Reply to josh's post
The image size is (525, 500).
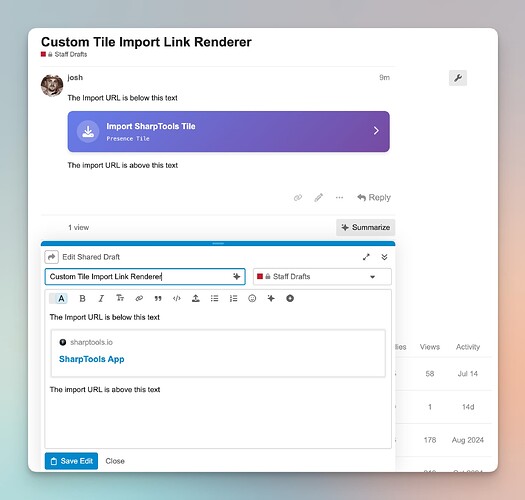point(374,198)
